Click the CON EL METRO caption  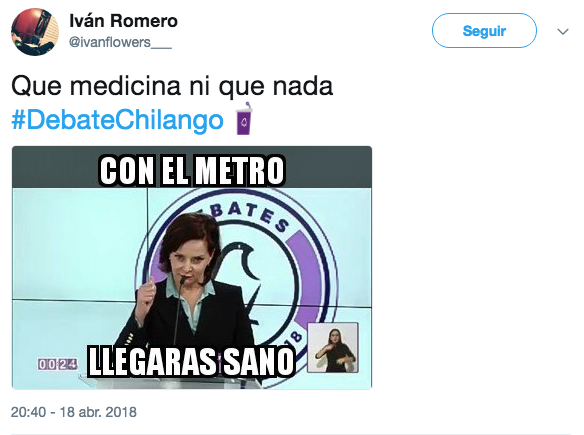click(192, 171)
